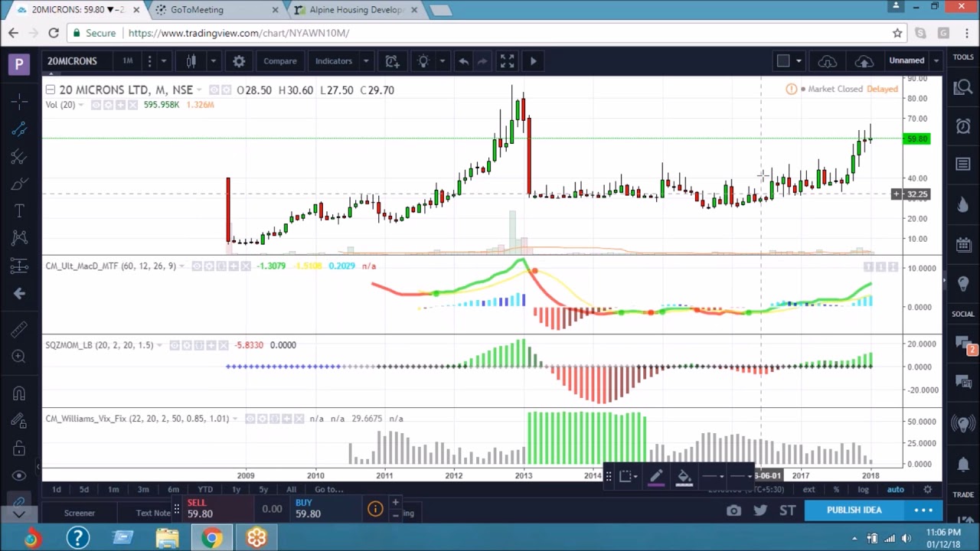Toggle ext extended hours

809,489
